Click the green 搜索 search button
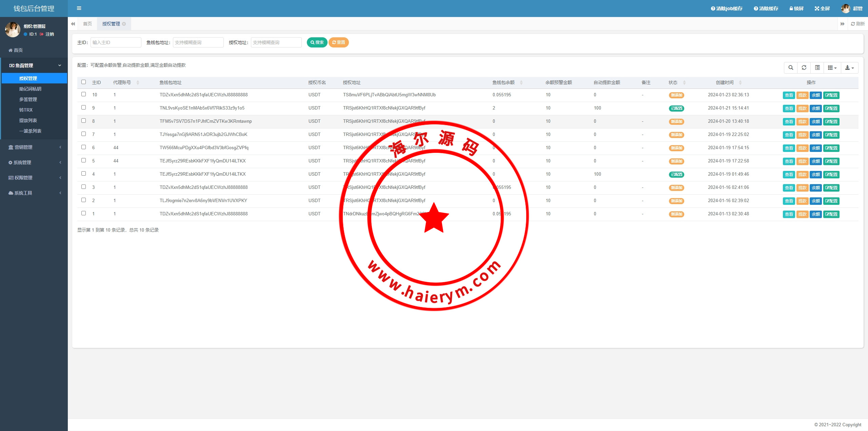This screenshot has width=868, height=431. 317,42
